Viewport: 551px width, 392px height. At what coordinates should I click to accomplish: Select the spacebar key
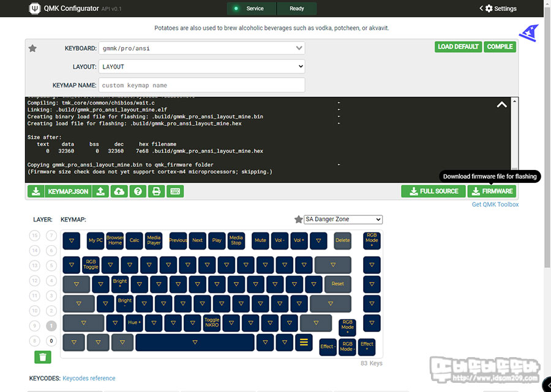(195, 342)
